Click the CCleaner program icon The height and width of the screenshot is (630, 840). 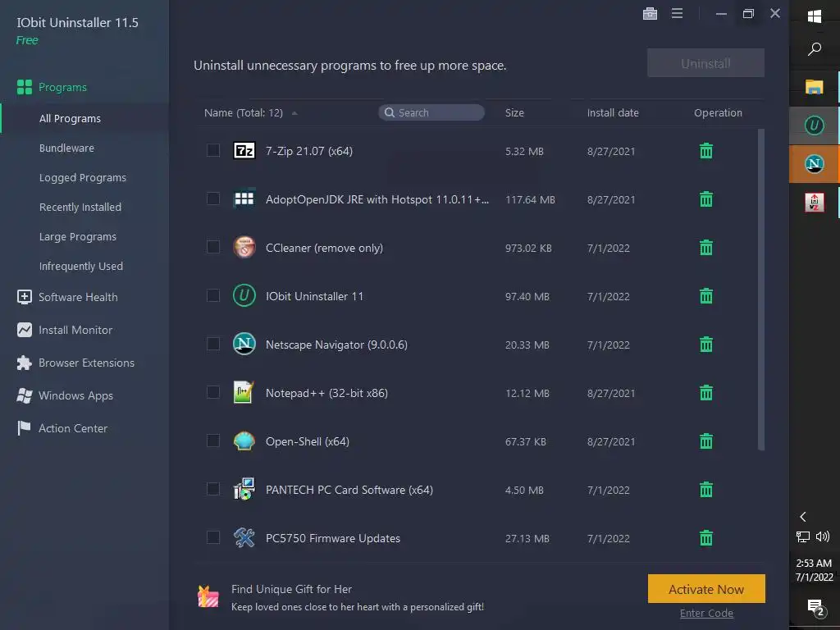(244, 248)
